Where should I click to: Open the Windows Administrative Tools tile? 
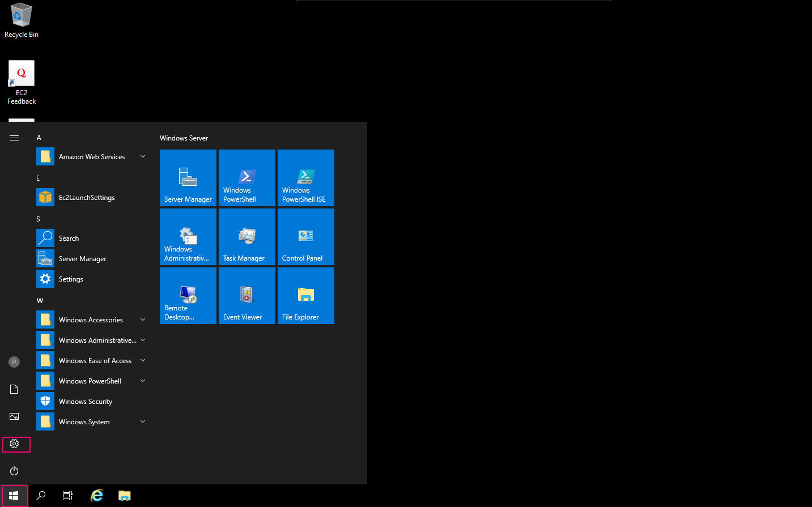tap(188, 237)
